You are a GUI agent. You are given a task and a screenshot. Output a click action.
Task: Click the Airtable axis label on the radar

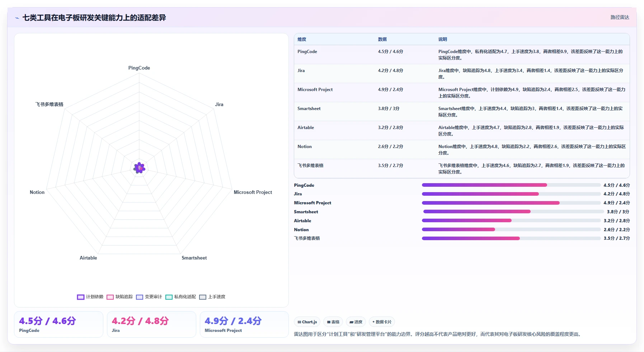coord(88,258)
